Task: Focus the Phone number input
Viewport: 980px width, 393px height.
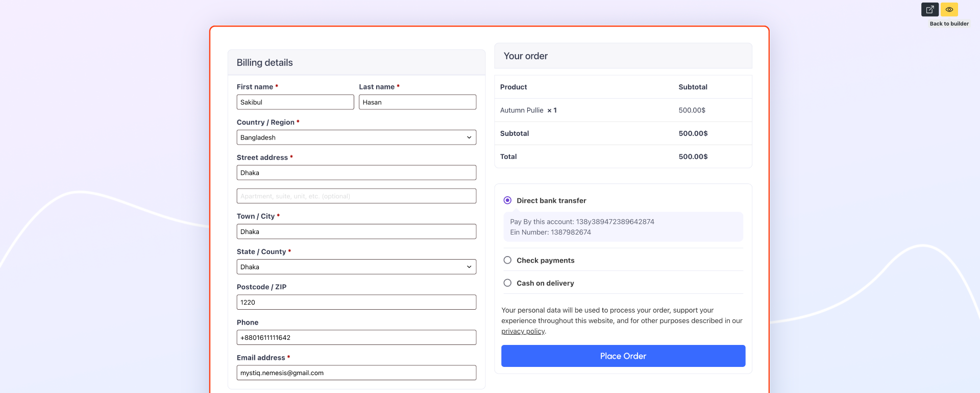Action: 356,338
